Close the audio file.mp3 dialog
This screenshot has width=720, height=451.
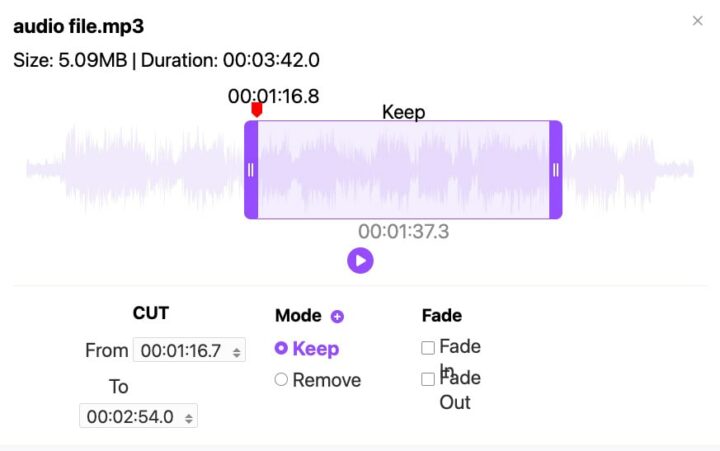click(x=697, y=21)
